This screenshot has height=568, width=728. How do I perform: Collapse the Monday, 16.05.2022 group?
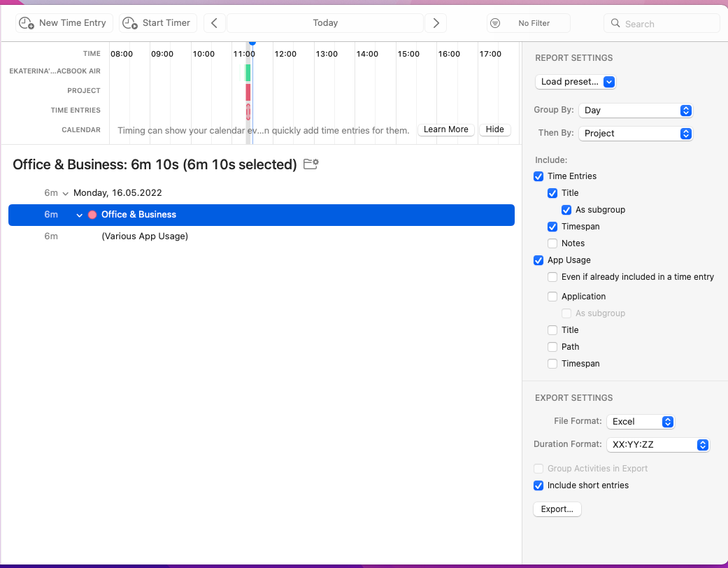pos(66,193)
